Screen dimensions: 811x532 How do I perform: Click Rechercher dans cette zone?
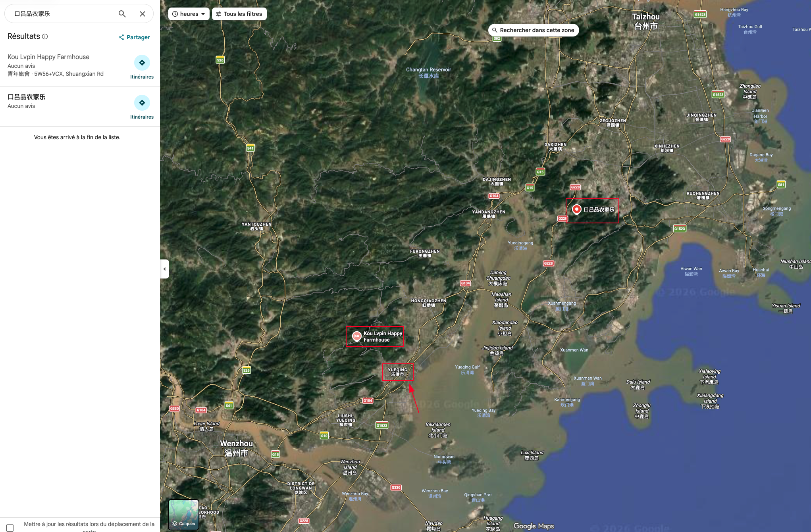tap(534, 30)
